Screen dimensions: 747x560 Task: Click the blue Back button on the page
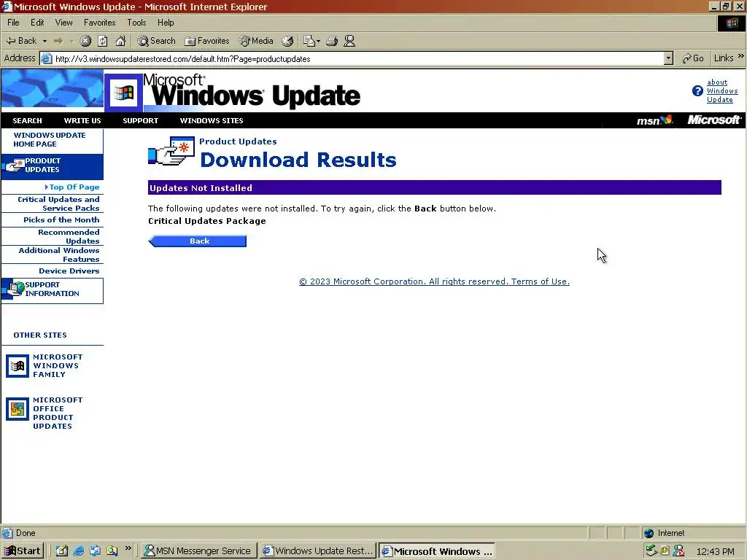(x=197, y=241)
